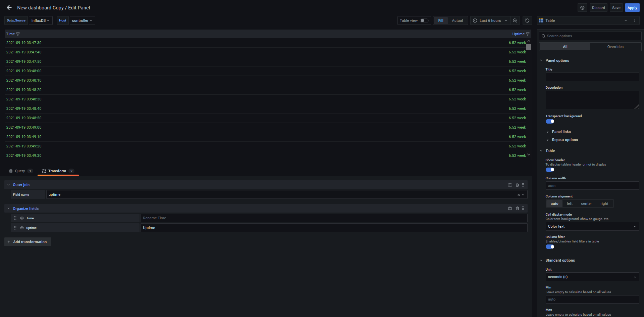Switch to the Query tab
This screenshot has width=644, height=317.
click(21, 171)
